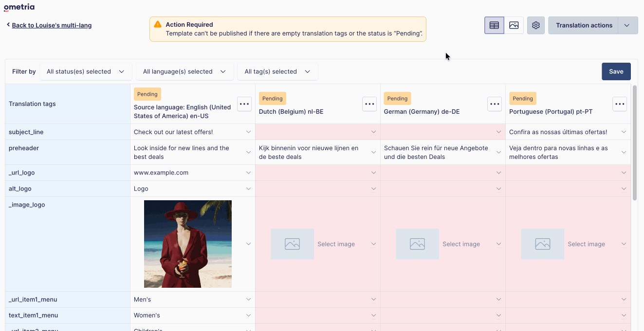The image size is (644, 331).
Task: Open the All language(s) selected filter
Action: 184,71
